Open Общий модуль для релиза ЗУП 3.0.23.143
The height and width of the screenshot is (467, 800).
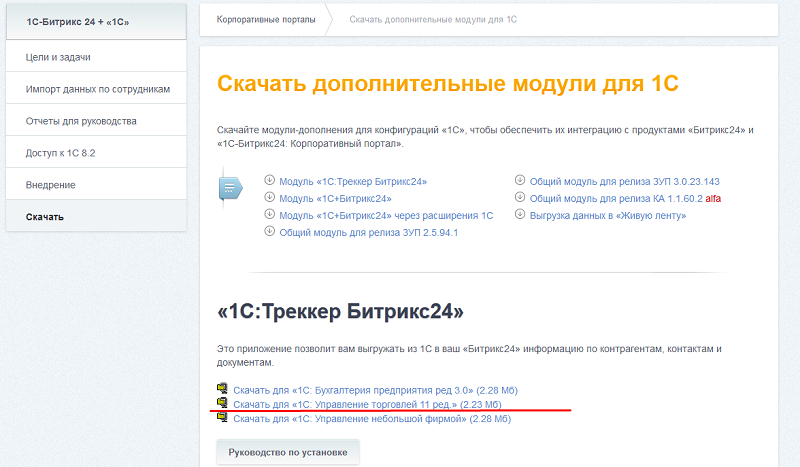624,182
